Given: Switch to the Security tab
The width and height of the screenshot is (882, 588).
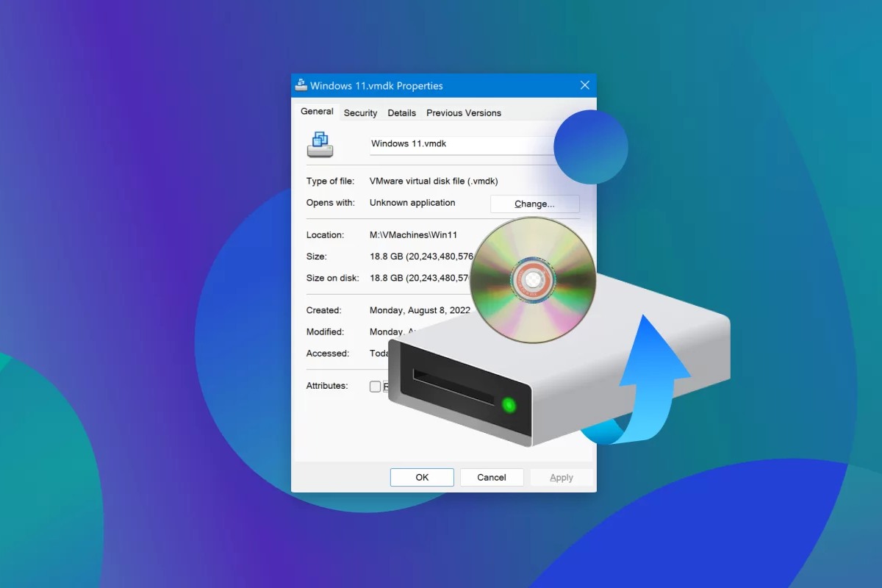Looking at the screenshot, I should pos(360,112).
